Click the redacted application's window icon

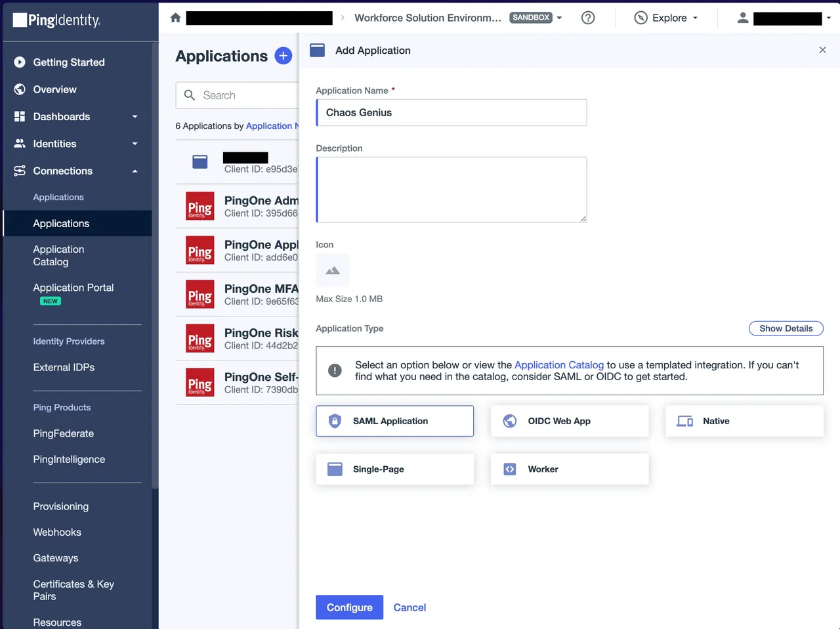(200, 162)
